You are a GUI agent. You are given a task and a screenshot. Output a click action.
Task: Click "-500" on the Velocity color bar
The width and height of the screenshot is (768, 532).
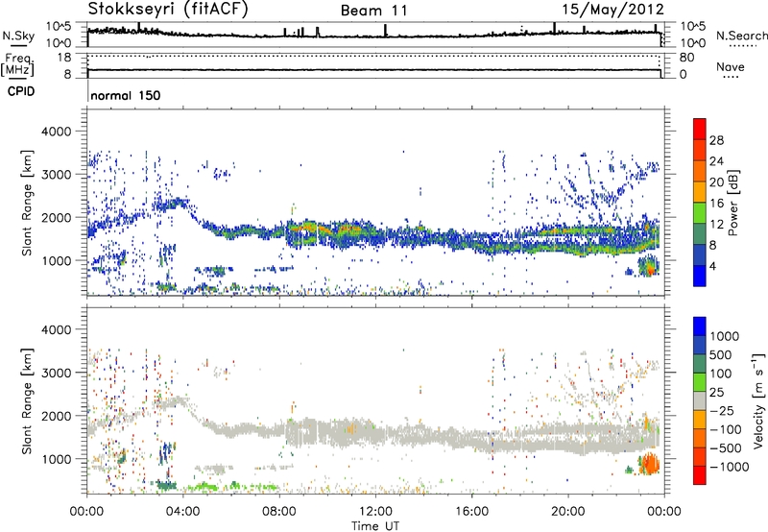coord(726,447)
